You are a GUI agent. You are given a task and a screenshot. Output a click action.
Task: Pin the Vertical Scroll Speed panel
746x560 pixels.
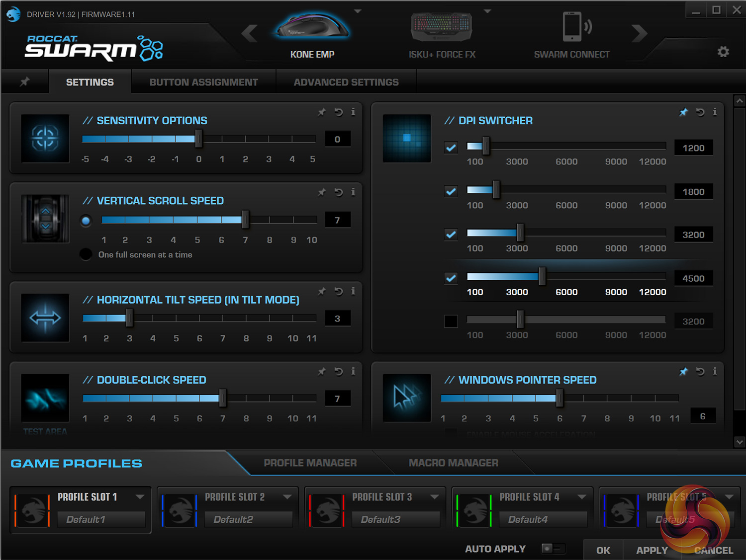click(322, 192)
